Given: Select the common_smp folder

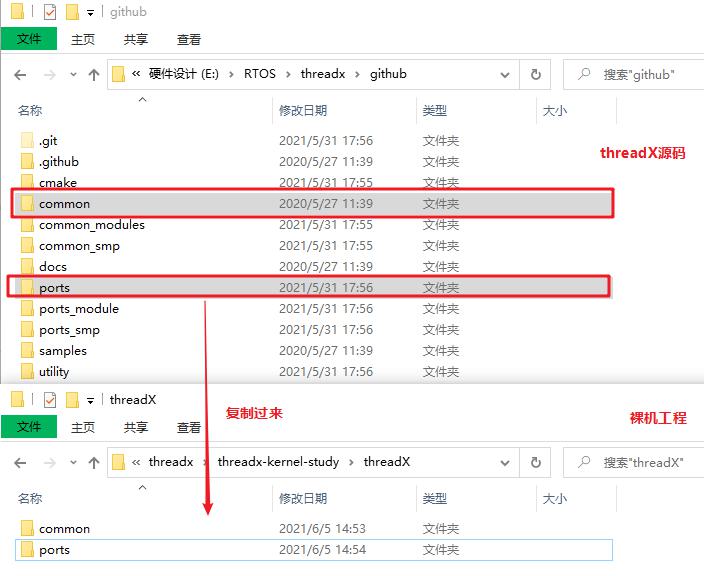Looking at the screenshot, I should click(313, 246).
